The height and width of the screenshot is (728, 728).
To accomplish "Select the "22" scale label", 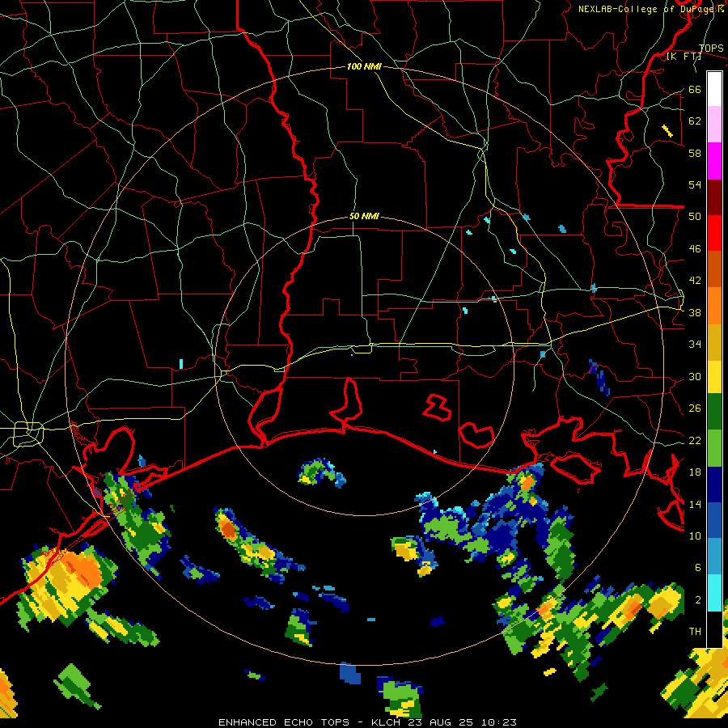I will [x=695, y=441].
